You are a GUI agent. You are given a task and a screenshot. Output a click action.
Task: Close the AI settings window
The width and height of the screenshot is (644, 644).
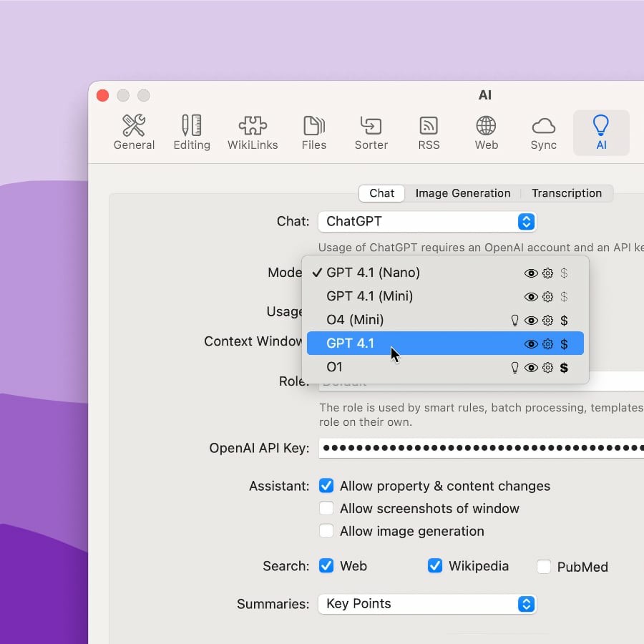tap(102, 96)
